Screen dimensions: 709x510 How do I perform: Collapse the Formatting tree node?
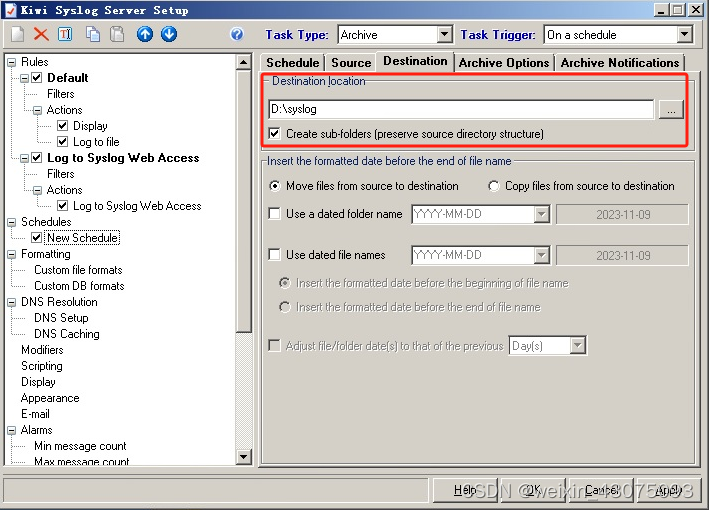point(12,255)
